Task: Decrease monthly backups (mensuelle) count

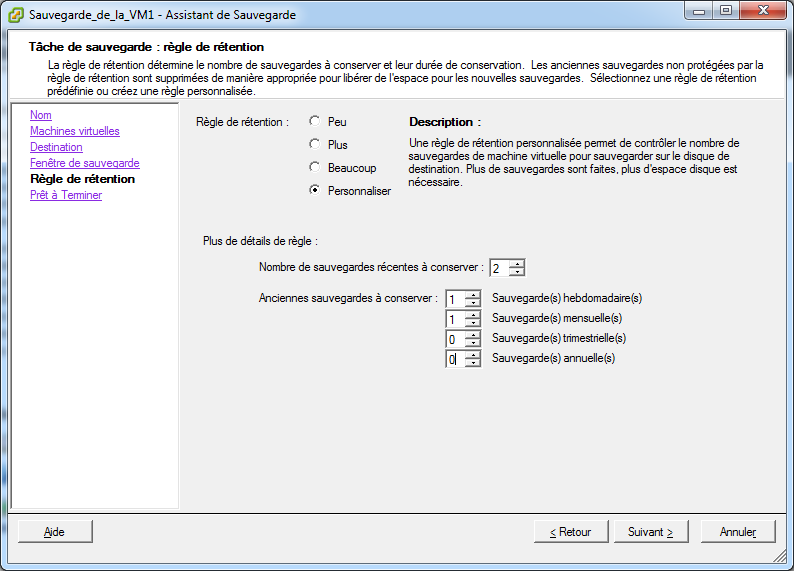Action: coord(472,323)
